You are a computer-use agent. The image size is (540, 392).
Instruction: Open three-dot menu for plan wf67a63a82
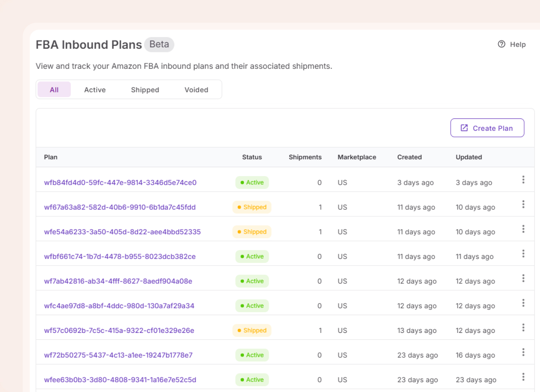tap(523, 204)
